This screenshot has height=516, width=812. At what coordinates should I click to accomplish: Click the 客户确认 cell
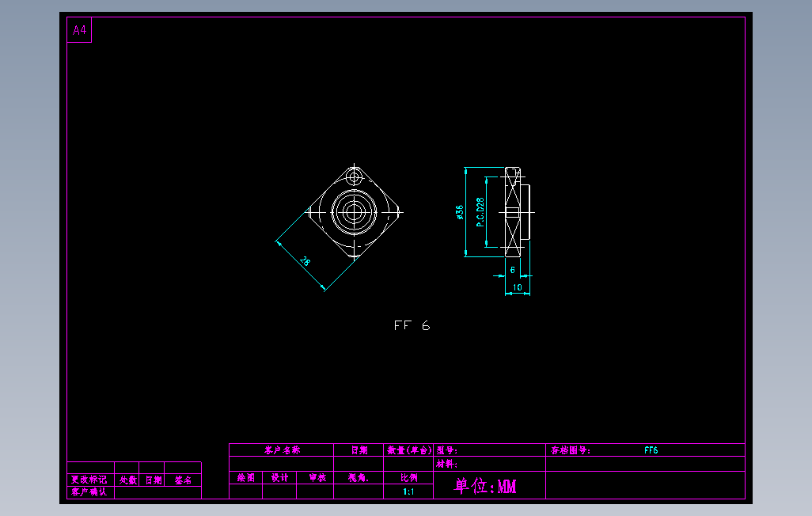[89, 491]
